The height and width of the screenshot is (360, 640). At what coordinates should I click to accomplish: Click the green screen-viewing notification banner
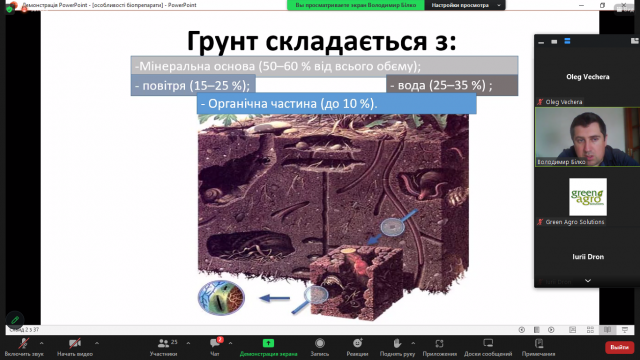356,5
